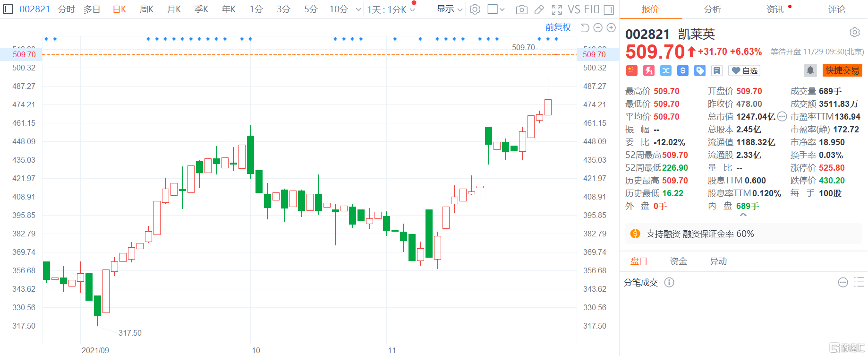Click the 52周最低 226.90 value
The image size is (868, 356).
(x=675, y=168)
